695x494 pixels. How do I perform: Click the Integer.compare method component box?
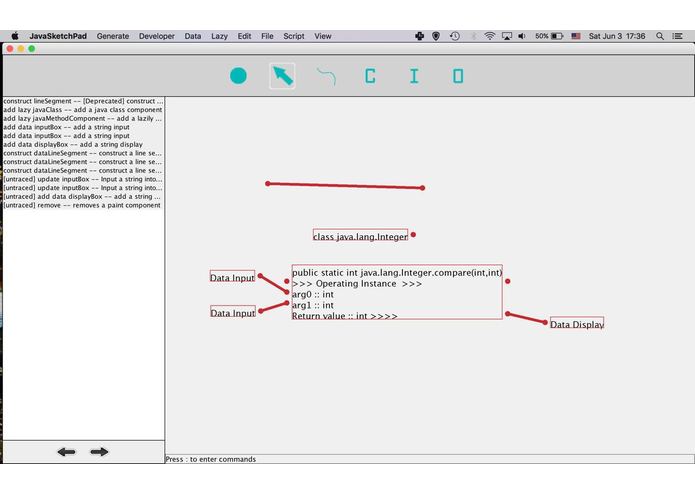click(x=397, y=292)
